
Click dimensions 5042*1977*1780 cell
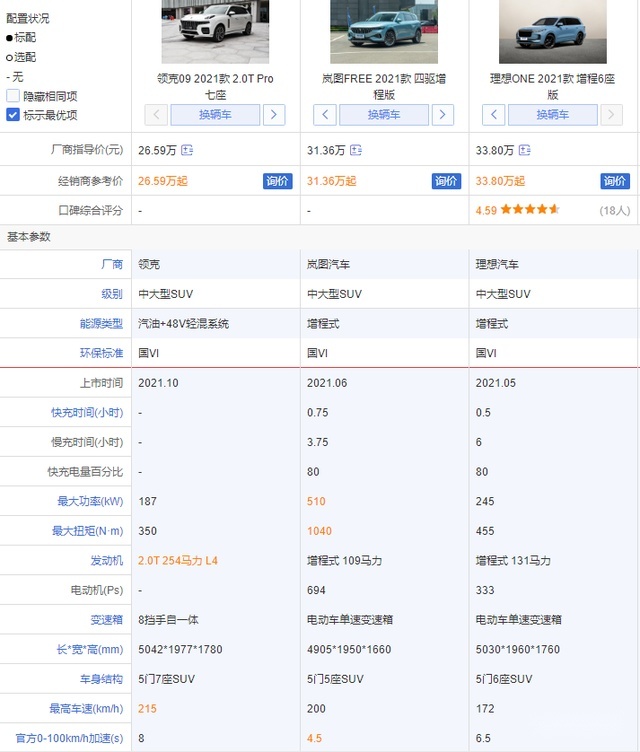180,649
